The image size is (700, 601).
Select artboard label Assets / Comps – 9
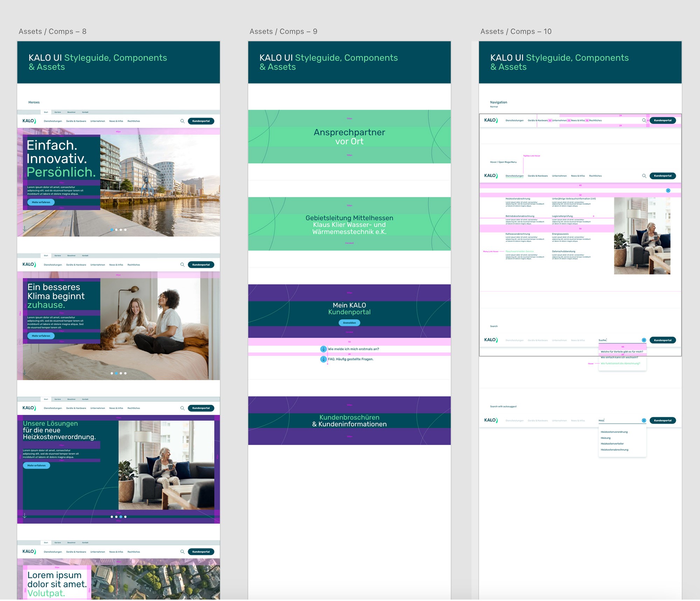click(283, 31)
